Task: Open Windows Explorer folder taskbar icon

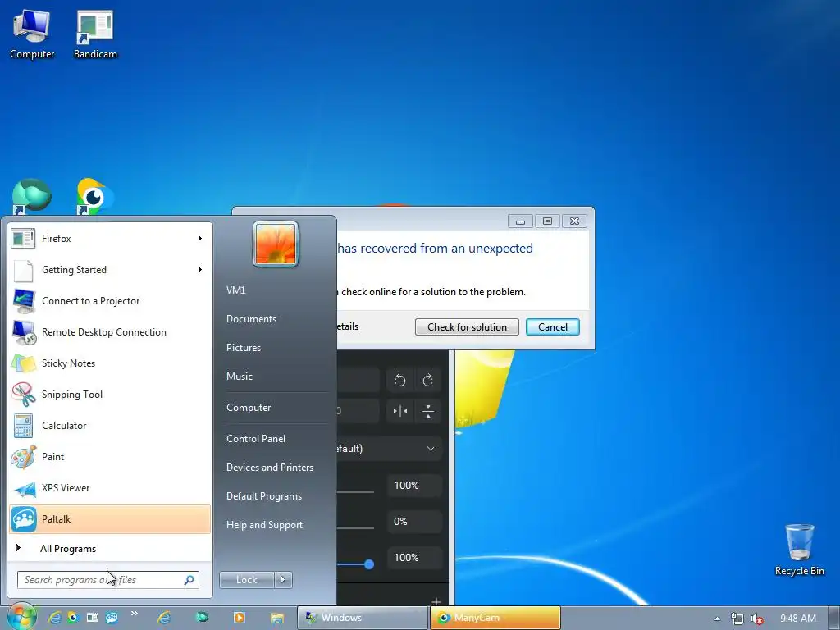Action: 277,618
